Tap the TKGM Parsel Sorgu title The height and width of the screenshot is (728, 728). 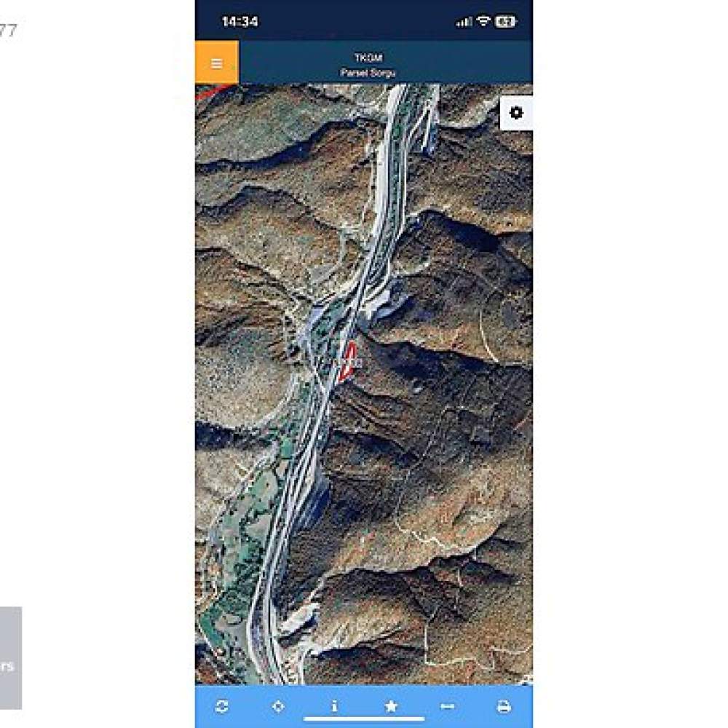pyautogui.click(x=368, y=65)
